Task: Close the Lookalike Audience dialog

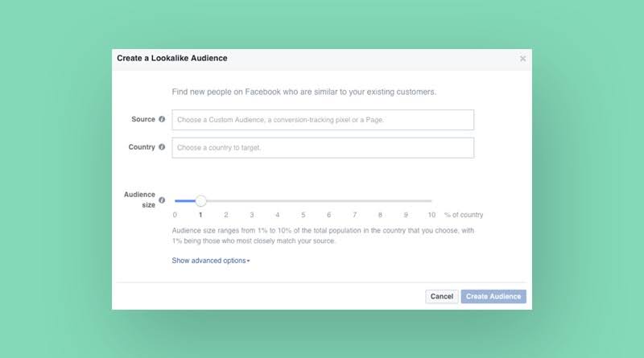Action: click(x=522, y=59)
